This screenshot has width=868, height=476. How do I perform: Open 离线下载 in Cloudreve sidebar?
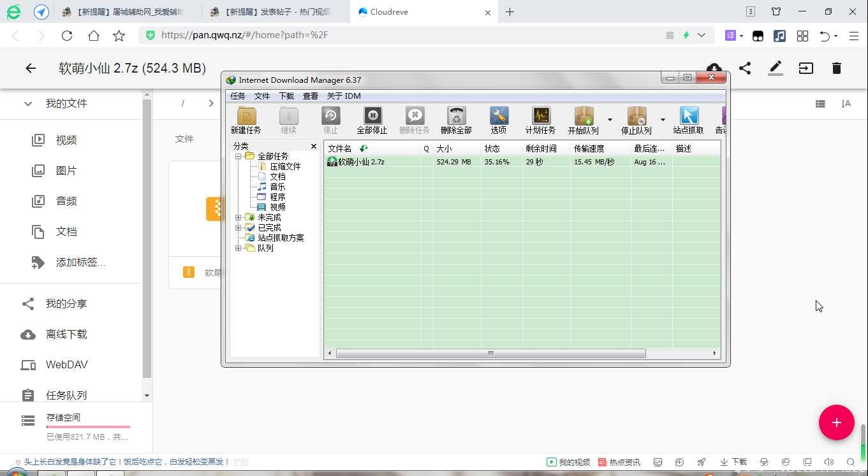[x=66, y=335]
